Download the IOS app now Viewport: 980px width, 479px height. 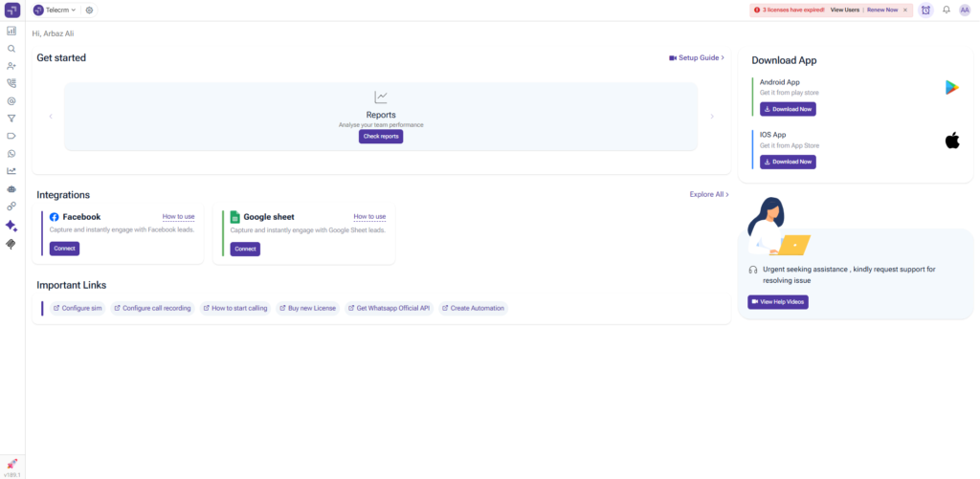788,162
